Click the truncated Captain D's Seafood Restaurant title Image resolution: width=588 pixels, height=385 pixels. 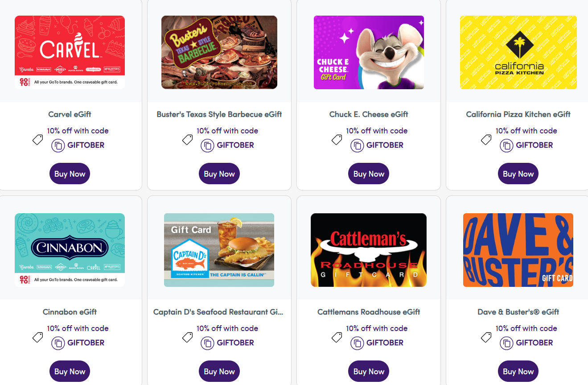[219, 312]
